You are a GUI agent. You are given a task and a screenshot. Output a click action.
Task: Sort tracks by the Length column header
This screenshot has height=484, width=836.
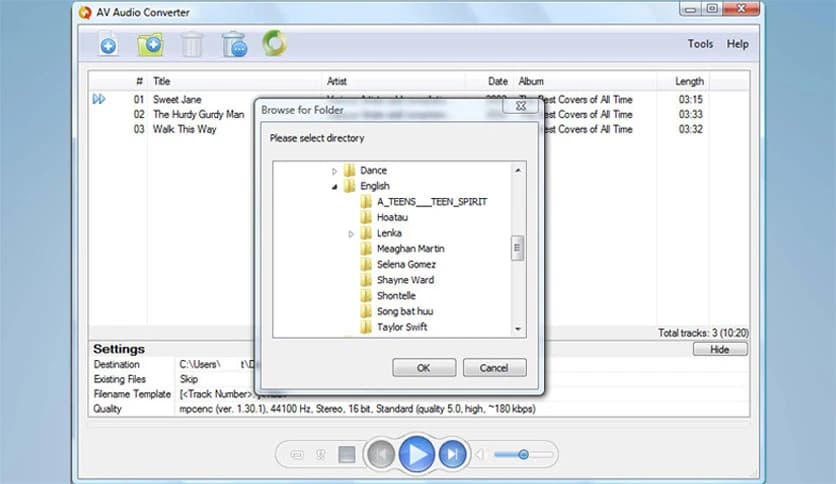(689, 81)
